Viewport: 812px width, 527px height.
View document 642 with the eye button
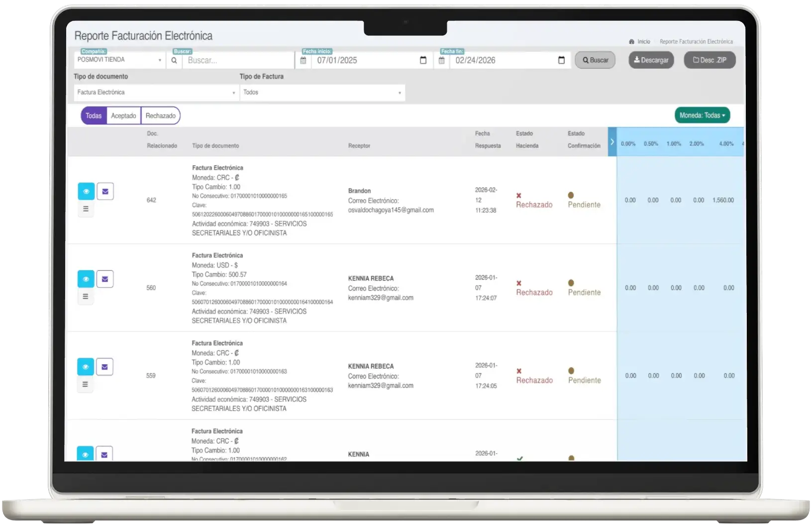click(x=86, y=192)
